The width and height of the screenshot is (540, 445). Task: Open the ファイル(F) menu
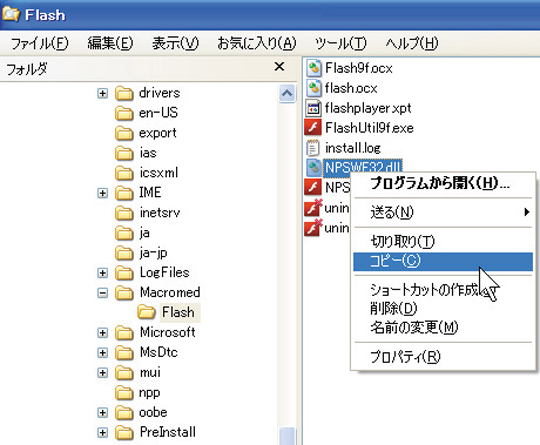pos(40,44)
